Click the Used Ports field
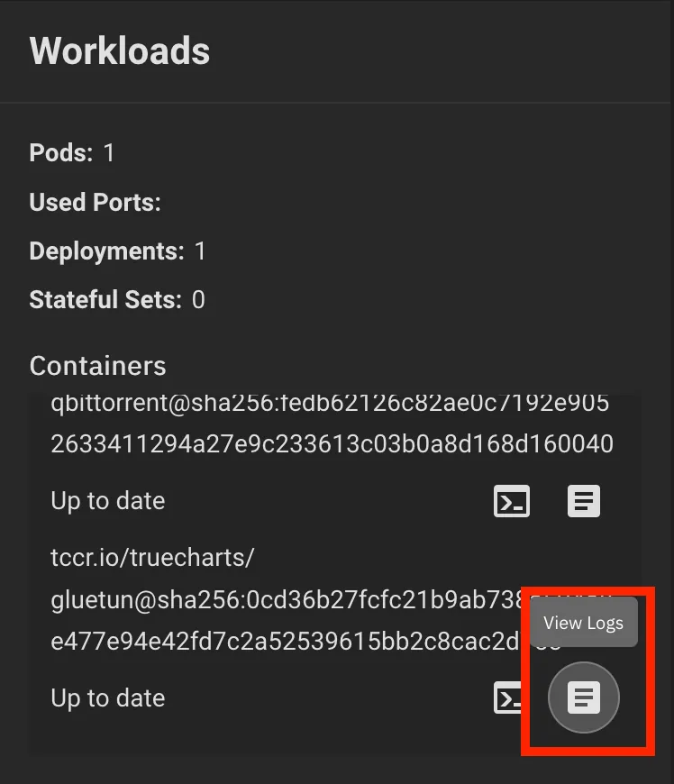Image resolution: width=674 pixels, height=784 pixels. click(x=95, y=203)
